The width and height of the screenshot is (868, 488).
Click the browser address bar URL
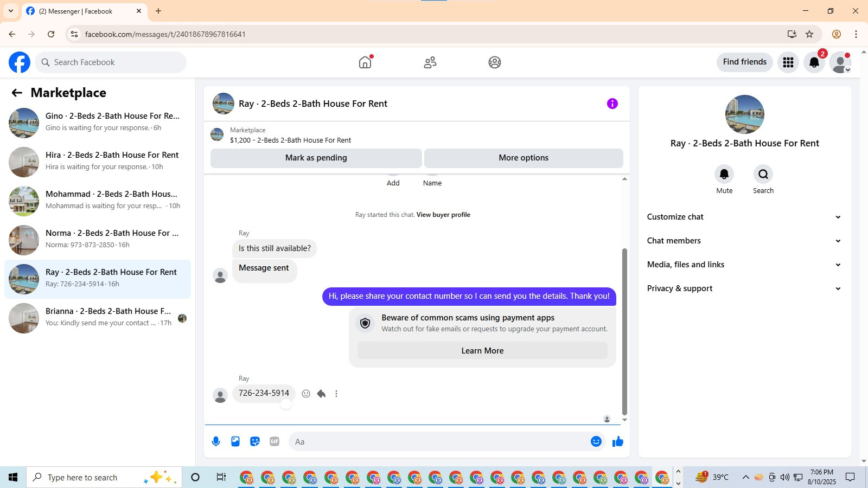(x=165, y=34)
